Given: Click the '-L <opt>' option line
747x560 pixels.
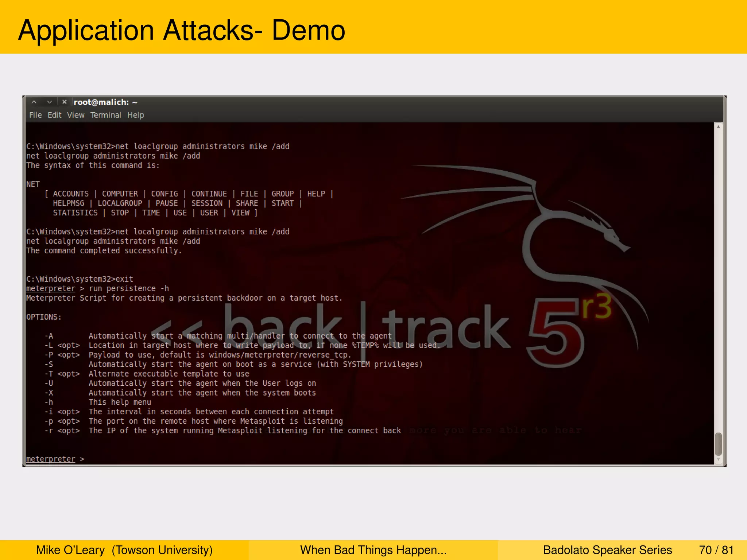Looking at the screenshot, I should (243, 345).
